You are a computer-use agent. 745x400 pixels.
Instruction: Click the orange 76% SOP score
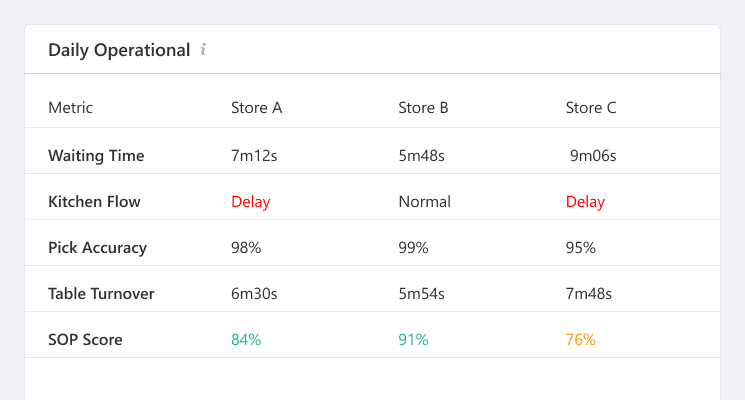point(580,340)
